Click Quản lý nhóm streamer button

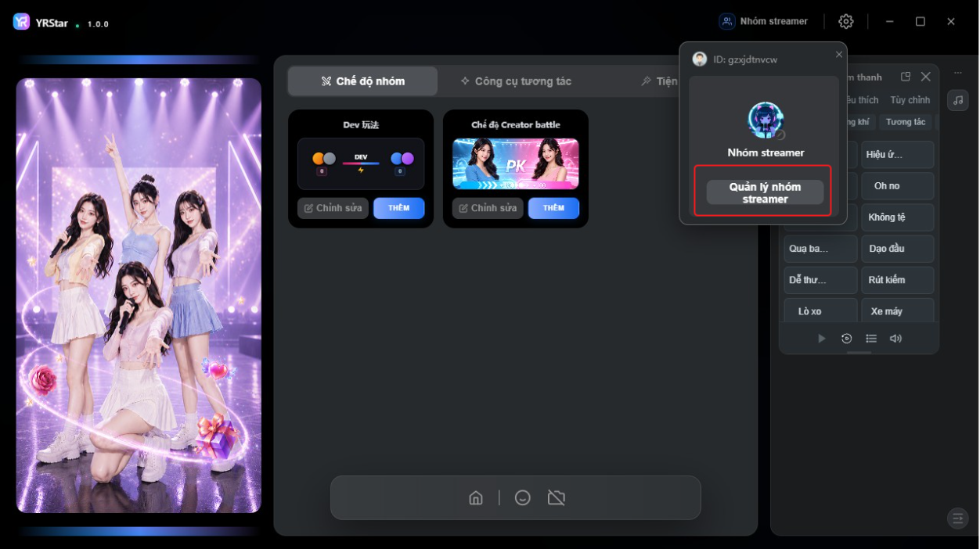[x=765, y=193]
